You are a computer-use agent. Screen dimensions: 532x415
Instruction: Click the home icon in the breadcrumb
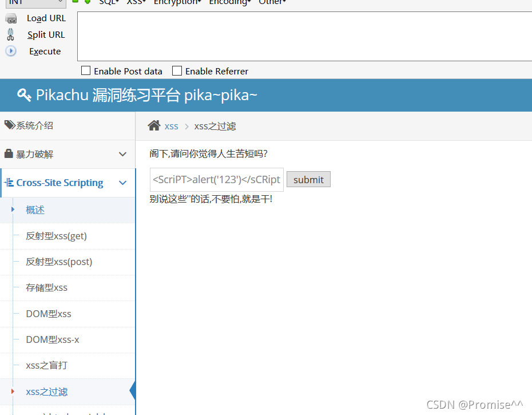pyautogui.click(x=154, y=126)
